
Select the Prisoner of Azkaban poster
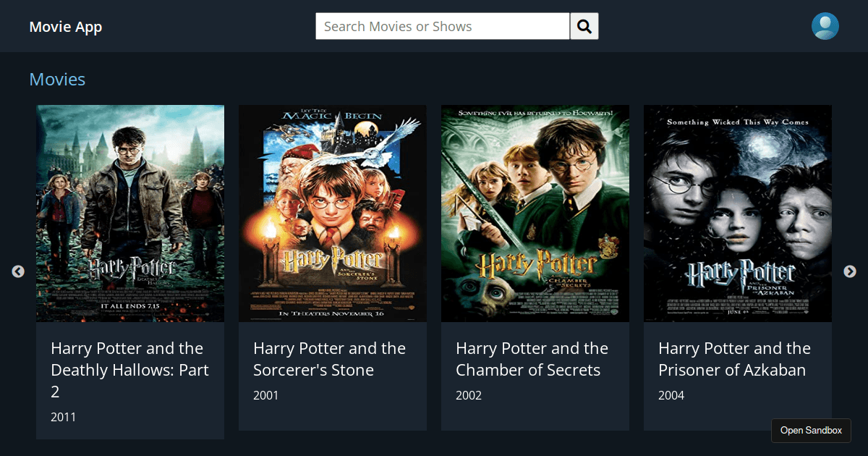pyautogui.click(x=738, y=214)
